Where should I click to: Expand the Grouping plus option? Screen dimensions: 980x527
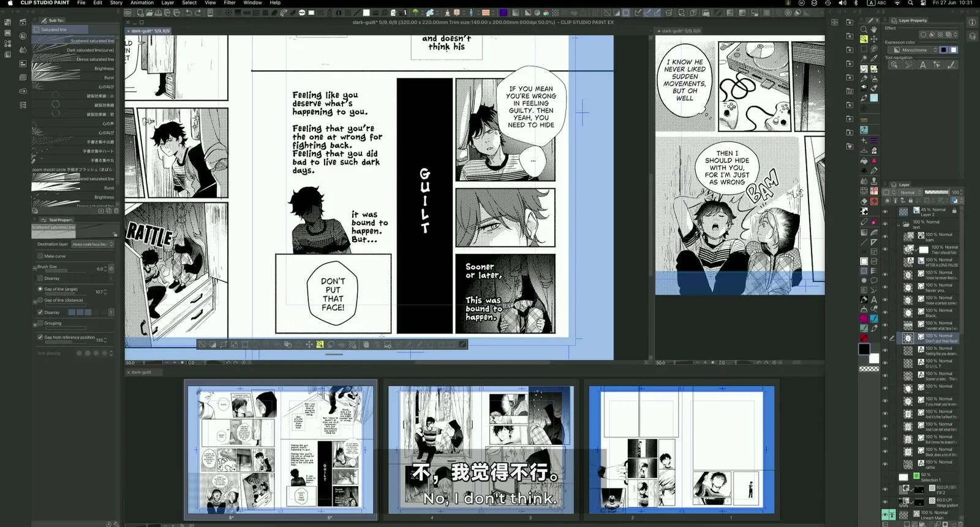click(x=35, y=324)
